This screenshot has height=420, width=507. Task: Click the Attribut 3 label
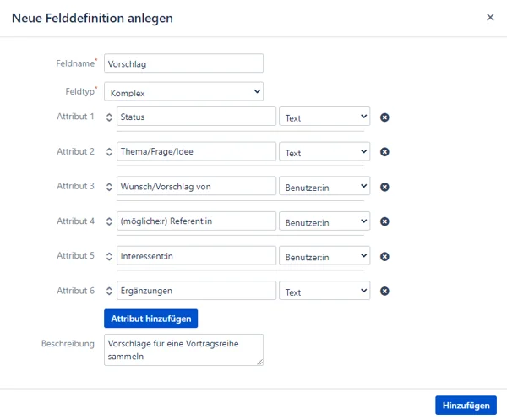pos(76,186)
